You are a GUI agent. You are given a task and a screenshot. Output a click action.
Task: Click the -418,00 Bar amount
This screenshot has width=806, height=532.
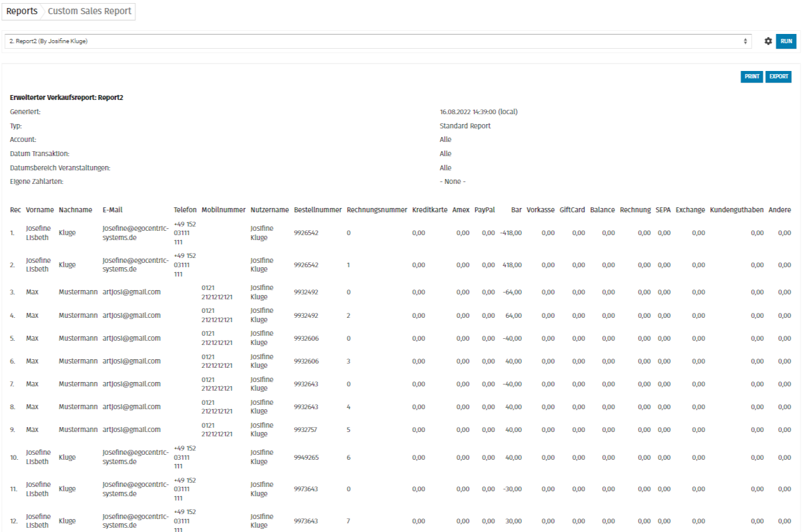(511, 233)
